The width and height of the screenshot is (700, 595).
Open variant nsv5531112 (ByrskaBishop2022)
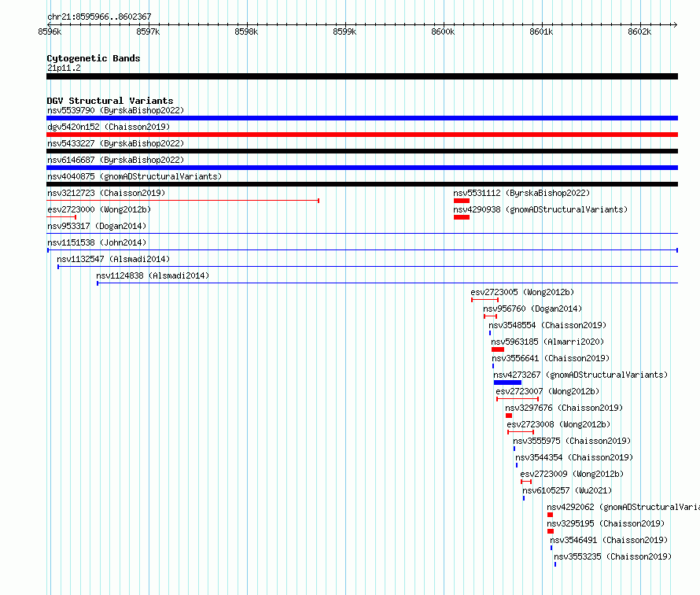(521, 193)
